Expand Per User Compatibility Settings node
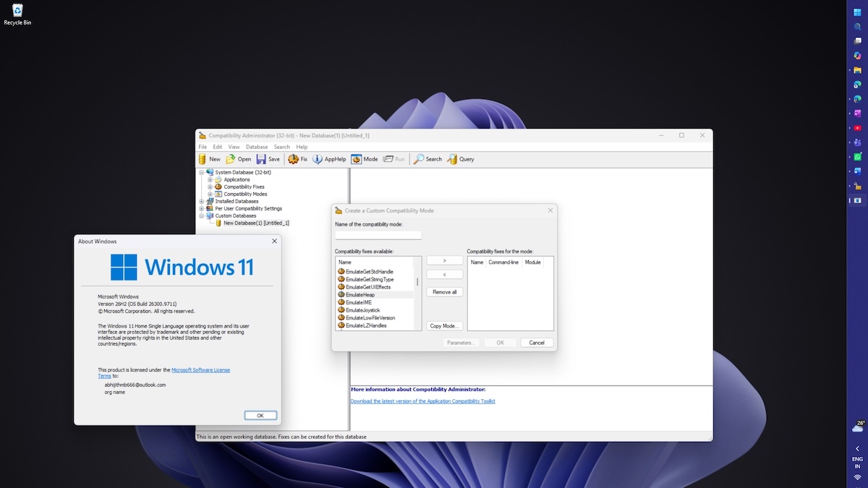The image size is (868, 488). coord(201,208)
